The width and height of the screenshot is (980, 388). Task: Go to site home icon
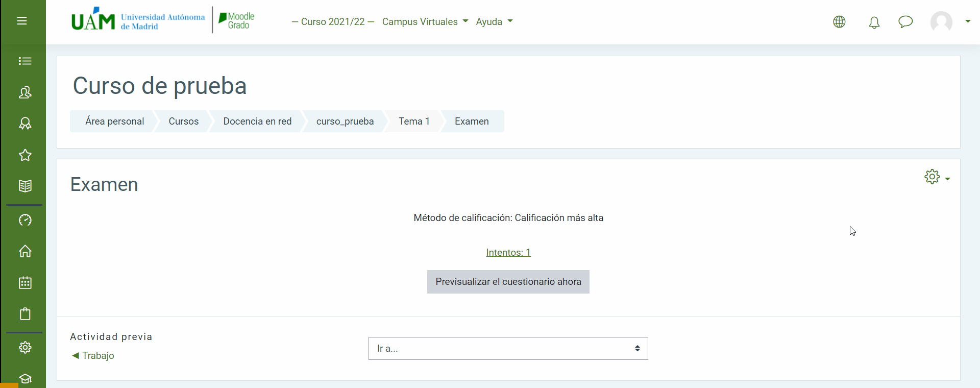(x=25, y=251)
